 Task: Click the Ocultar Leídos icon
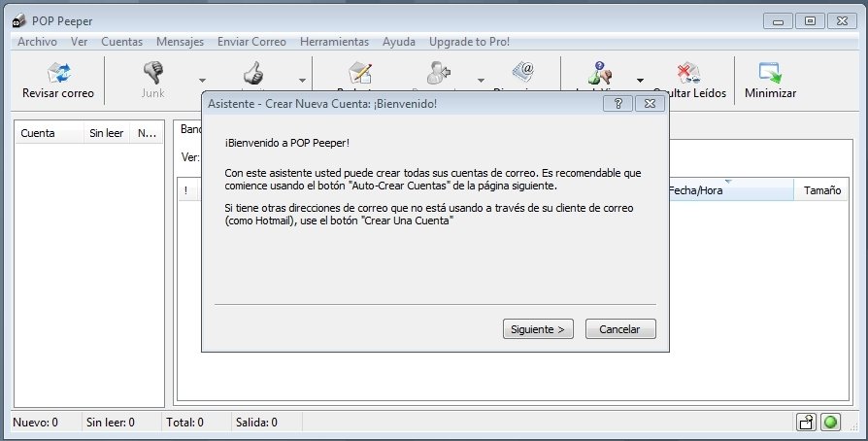[x=688, y=73]
